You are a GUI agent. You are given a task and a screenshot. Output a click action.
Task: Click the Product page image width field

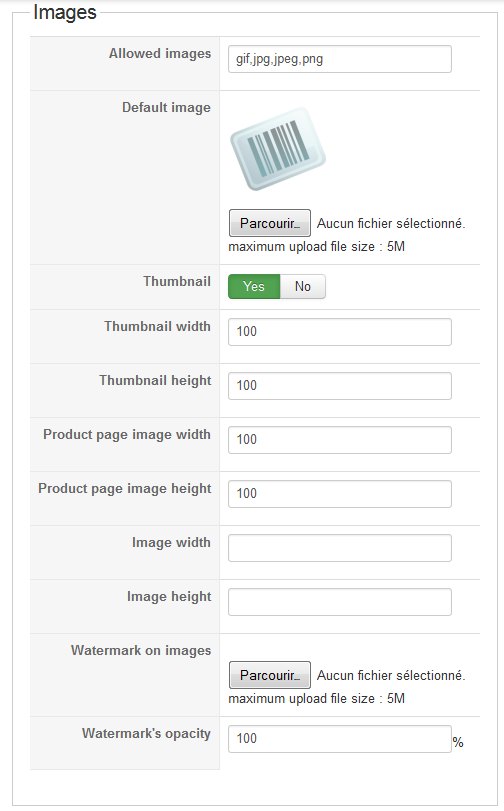[x=339, y=440]
